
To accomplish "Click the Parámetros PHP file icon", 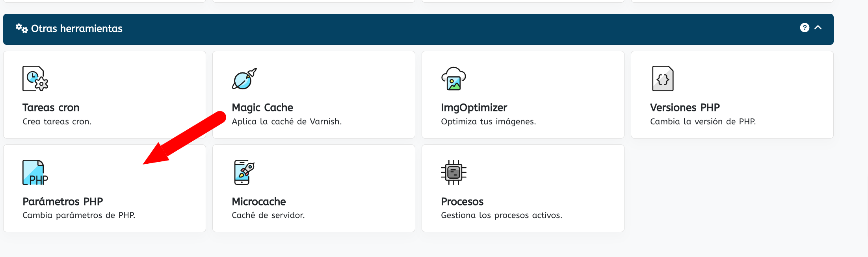I will [x=35, y=172].
